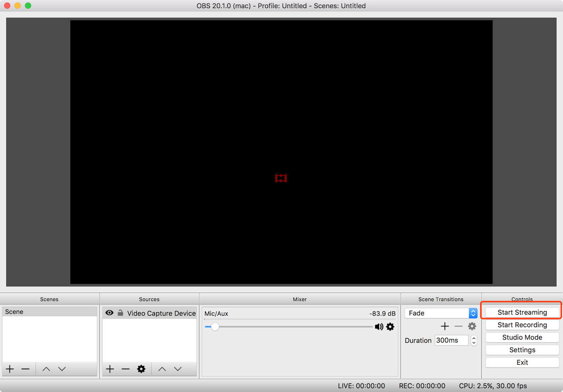The width and height of the screenshot is (563, 392).
Task: Click the Duration label
Action: (x=418, y=341)
